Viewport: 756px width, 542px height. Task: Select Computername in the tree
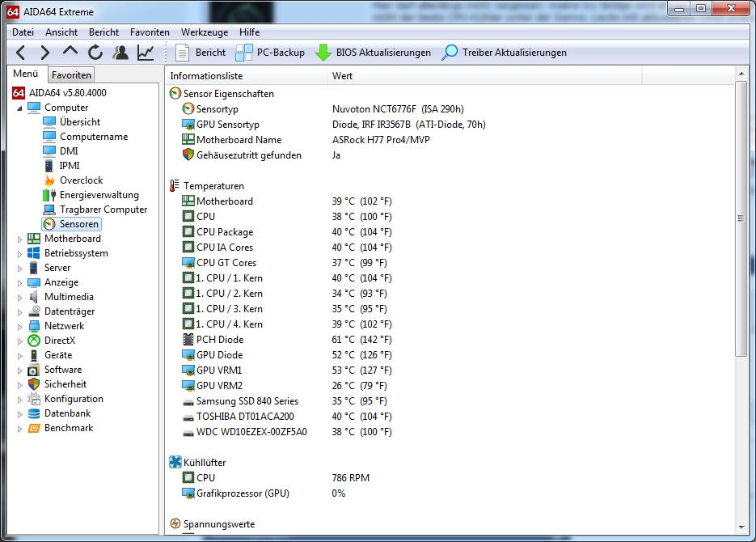94,137
